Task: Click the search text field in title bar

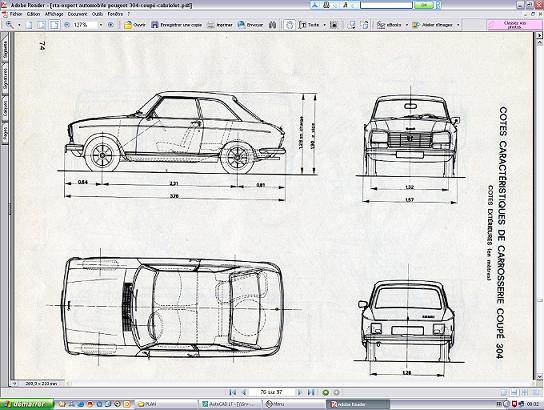Action: tap(386, 5)
